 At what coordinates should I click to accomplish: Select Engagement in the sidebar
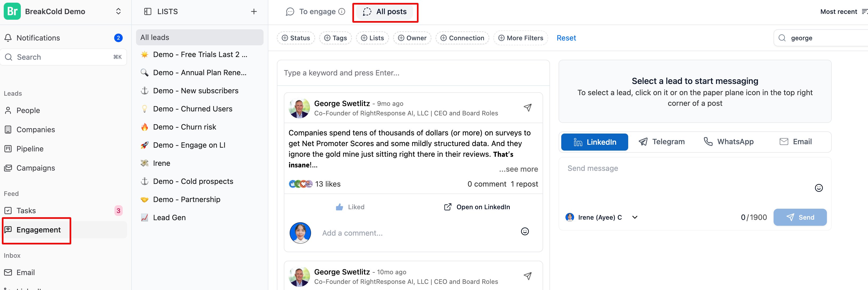click(64, 230)
